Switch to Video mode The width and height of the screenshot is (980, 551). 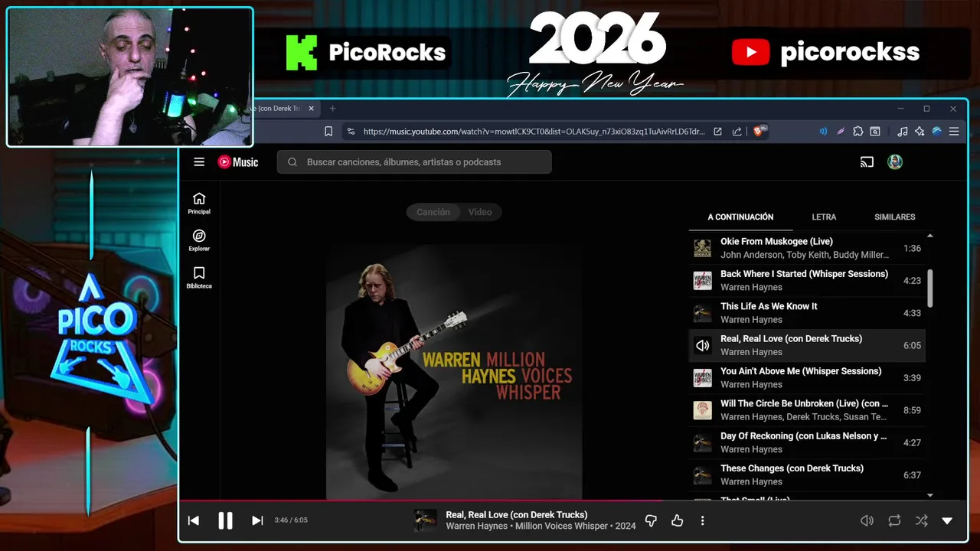tap(480, 212)
